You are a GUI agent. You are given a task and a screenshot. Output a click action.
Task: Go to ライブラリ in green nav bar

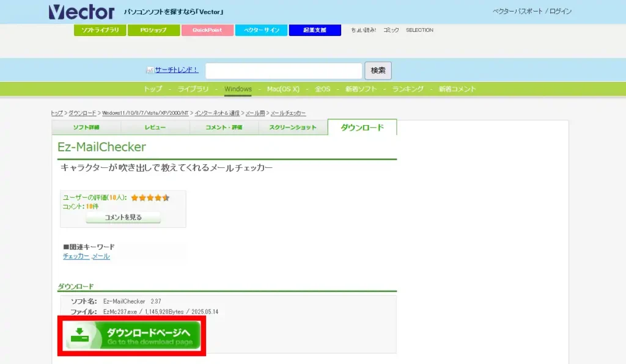tap(193, 89)
